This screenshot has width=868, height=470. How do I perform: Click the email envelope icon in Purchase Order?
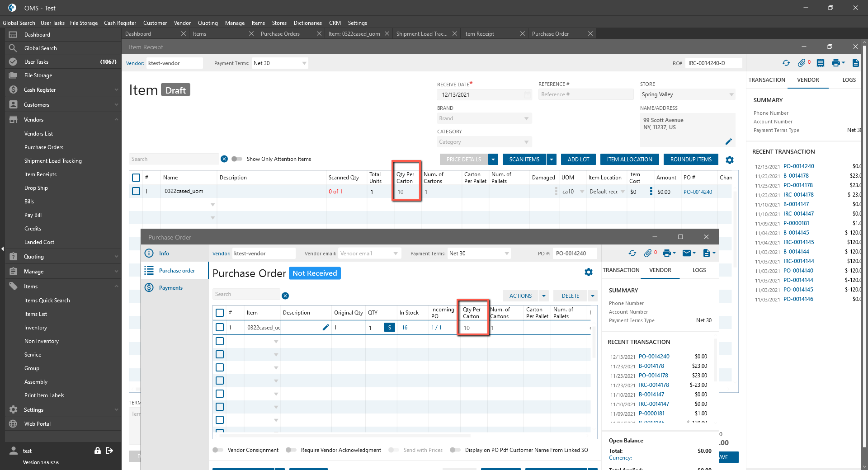pyautogui.click(x=687, y=253)
